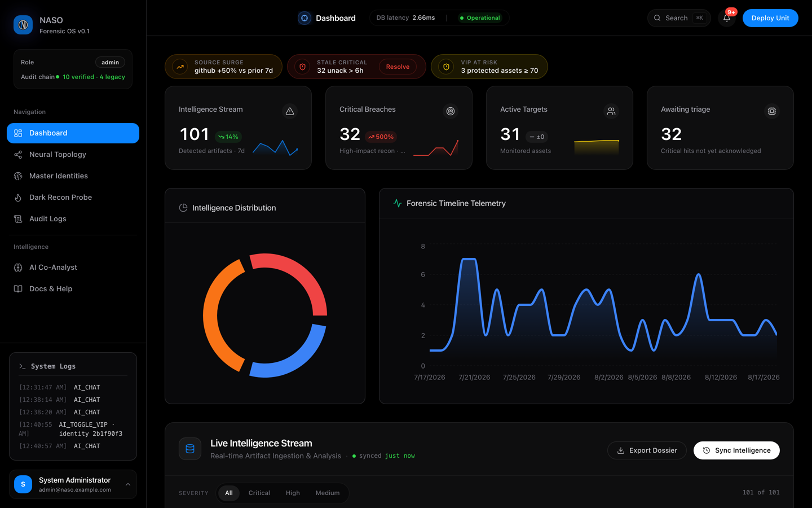812x508 pixels.
Task: Click the Sync Intelligence button
Action: pyautogui.click(x=736, y=450)
